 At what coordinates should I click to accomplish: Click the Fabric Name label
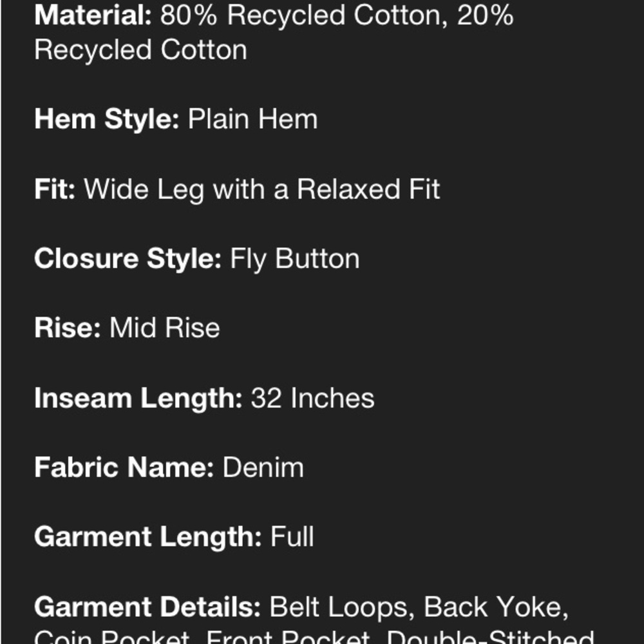click(124, 468)
